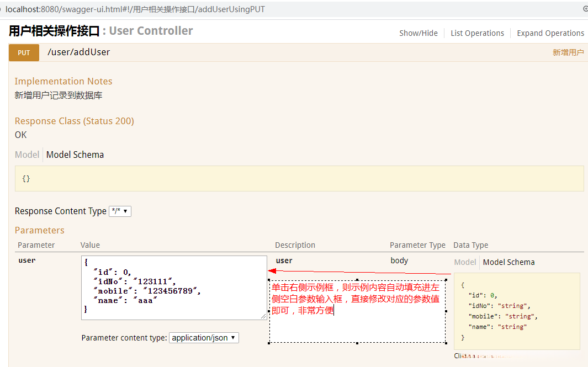Open the Parameter content type dropdown

(204, 338)
